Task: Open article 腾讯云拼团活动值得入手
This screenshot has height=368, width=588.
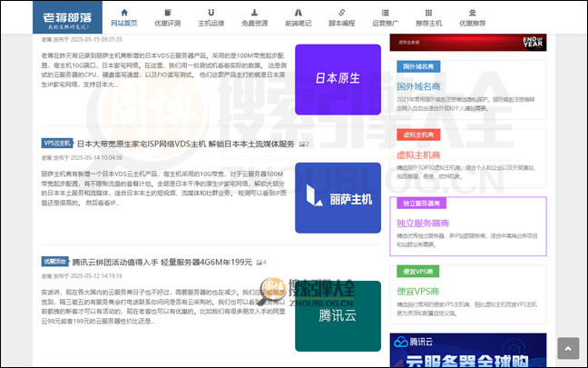Action: click(162, 262)
